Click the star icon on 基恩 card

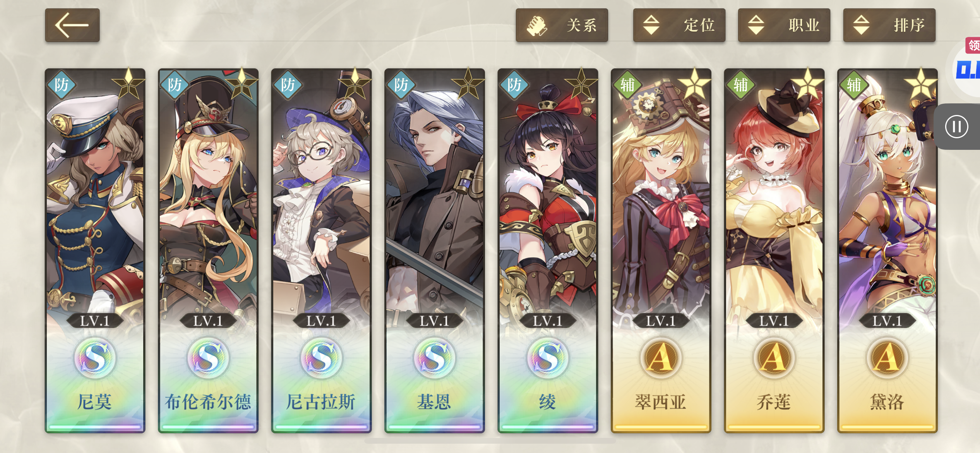tap(468, 84)
